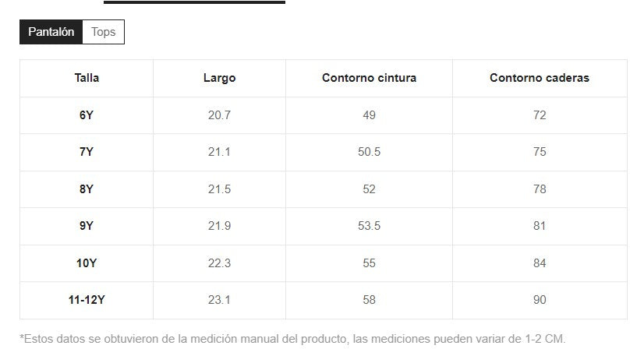Click the manual measurement footnote text
Image resolution: width=644 pixels, height=356 pixels.
point(292,339)
